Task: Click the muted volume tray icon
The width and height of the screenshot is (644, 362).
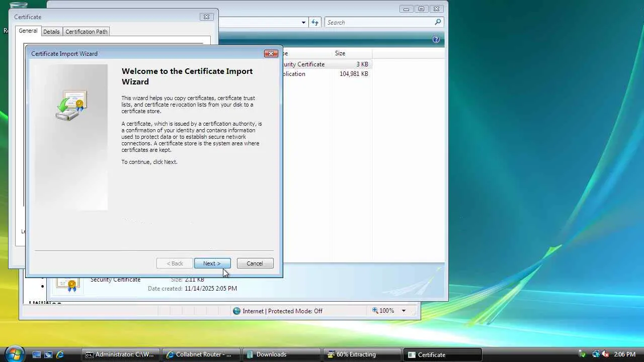Action: click(x=605, y=354)
